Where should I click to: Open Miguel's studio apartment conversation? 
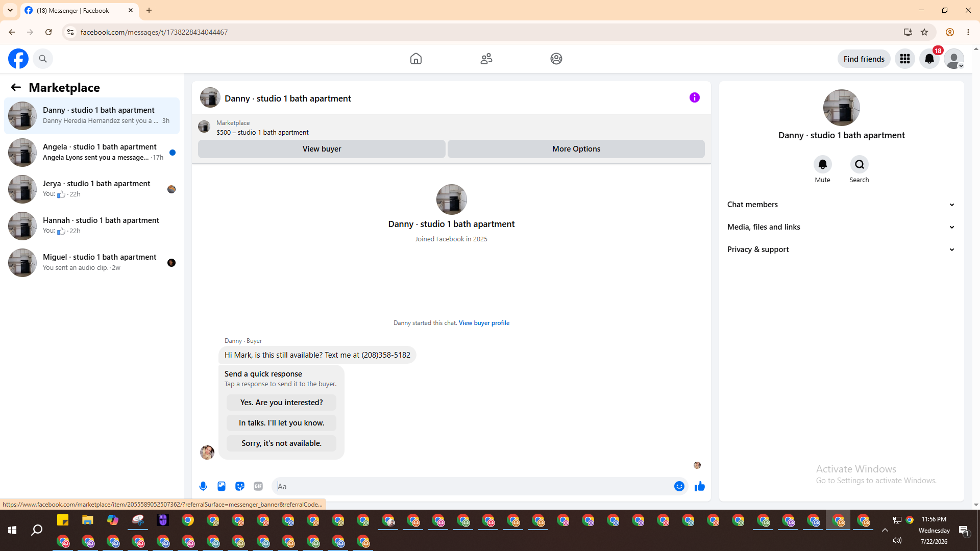click(92, 263)
